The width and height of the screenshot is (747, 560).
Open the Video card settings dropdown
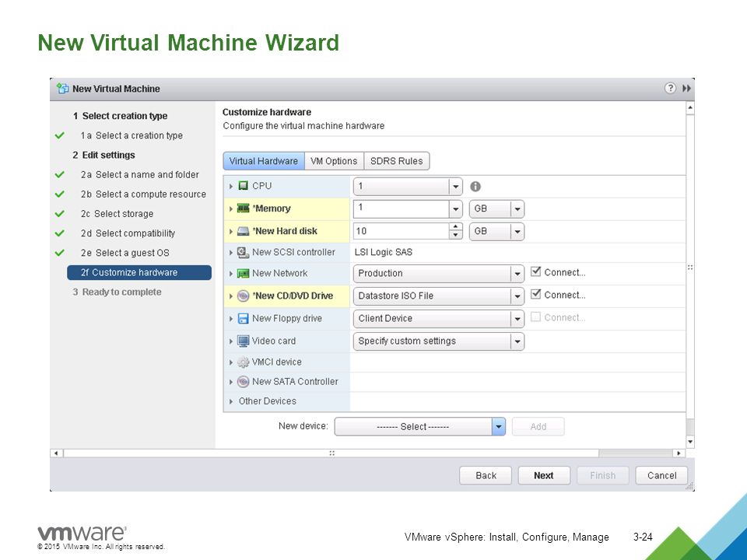438,341
